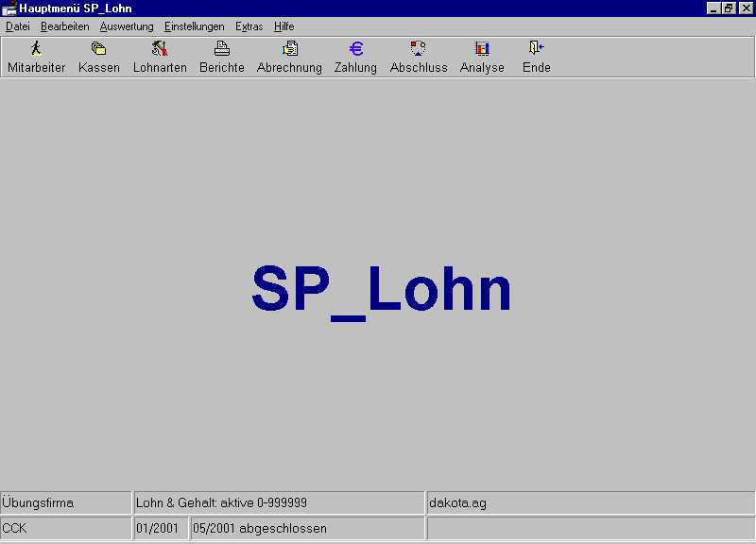Image resolution: width=756 pixels, height=544 pixels.
Task: Exit via the Ende door icon
Action: (536, 49)
